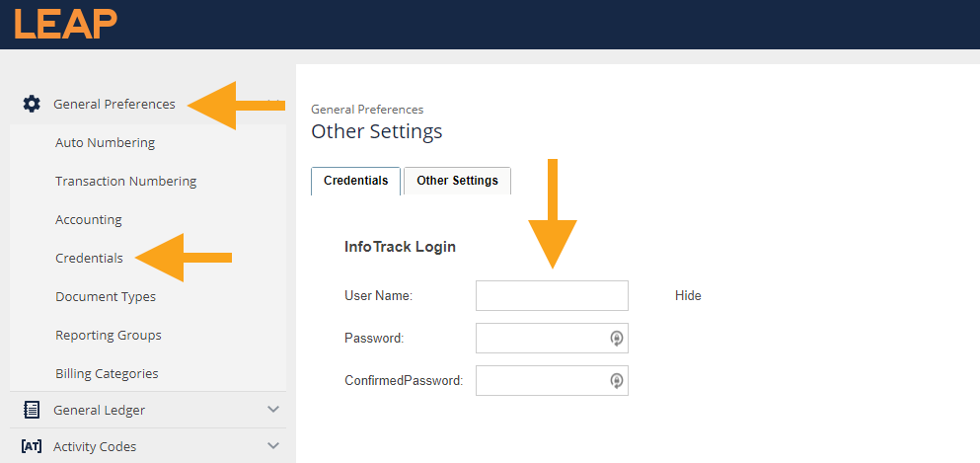Screen dimensions: 980x463
Task: Select Transaction Numbering in the sidebar
Action: [x=125, y=181]
